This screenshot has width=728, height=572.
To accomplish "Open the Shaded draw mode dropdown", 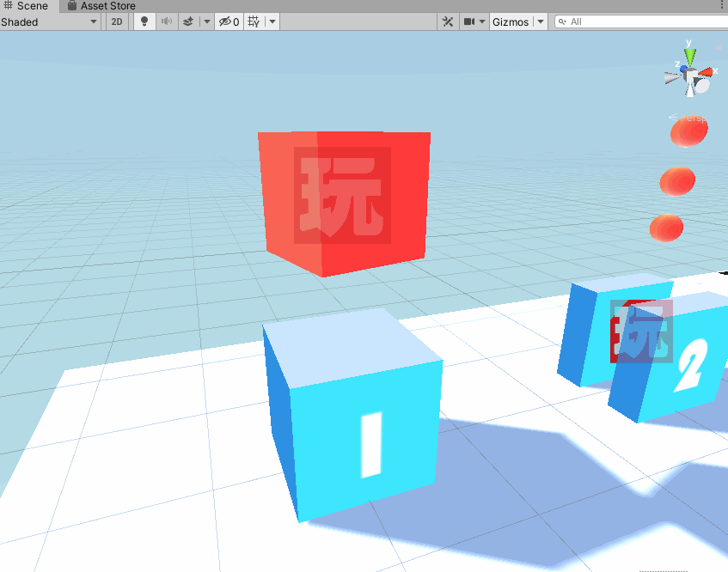I will 50,21.
